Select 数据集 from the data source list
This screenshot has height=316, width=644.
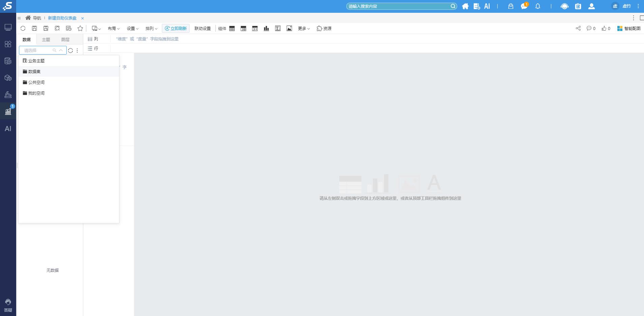(34, 71)
